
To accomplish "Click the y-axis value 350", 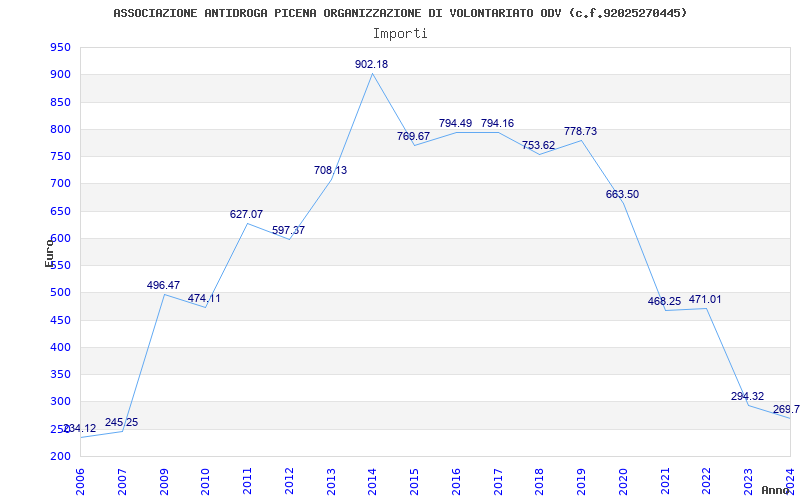I will click(60, 374).
